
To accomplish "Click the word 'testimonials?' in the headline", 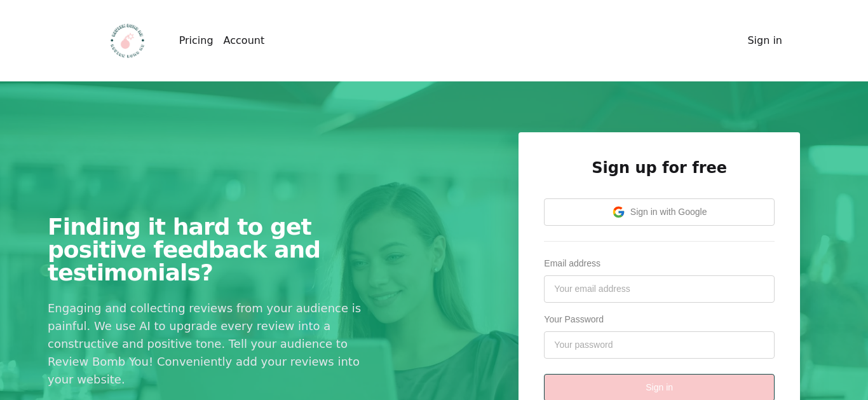I will (x=130, y=273).
